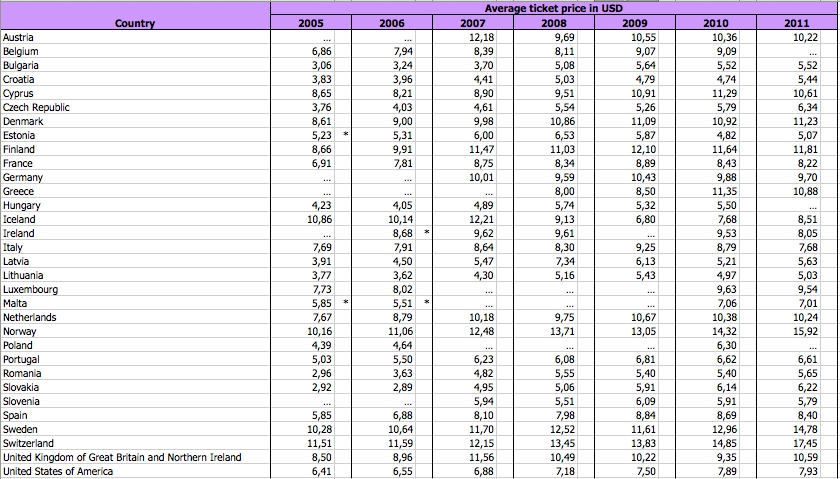Click the 2005 year column header
The width and height of the screenshot is (840, 479).
pyautogui.click(x=312, y=22)
